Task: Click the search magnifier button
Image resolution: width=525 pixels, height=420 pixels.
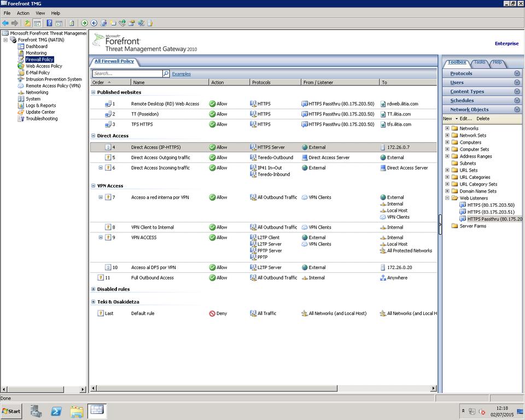Action: pyautogui.click(x=166, y=73)
